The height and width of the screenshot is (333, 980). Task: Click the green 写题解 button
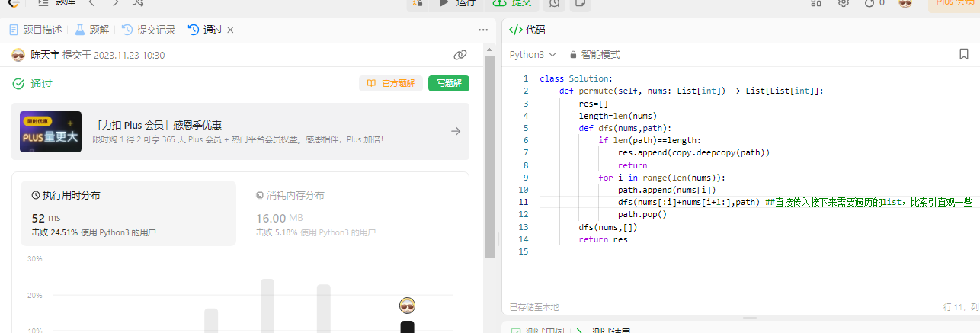point(449,83)
